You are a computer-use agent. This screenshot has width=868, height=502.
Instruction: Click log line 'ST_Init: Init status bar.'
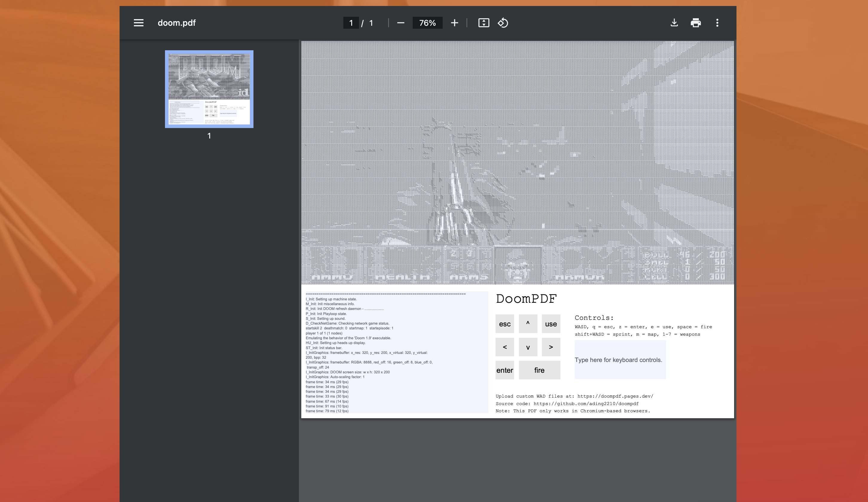[324, 348]
